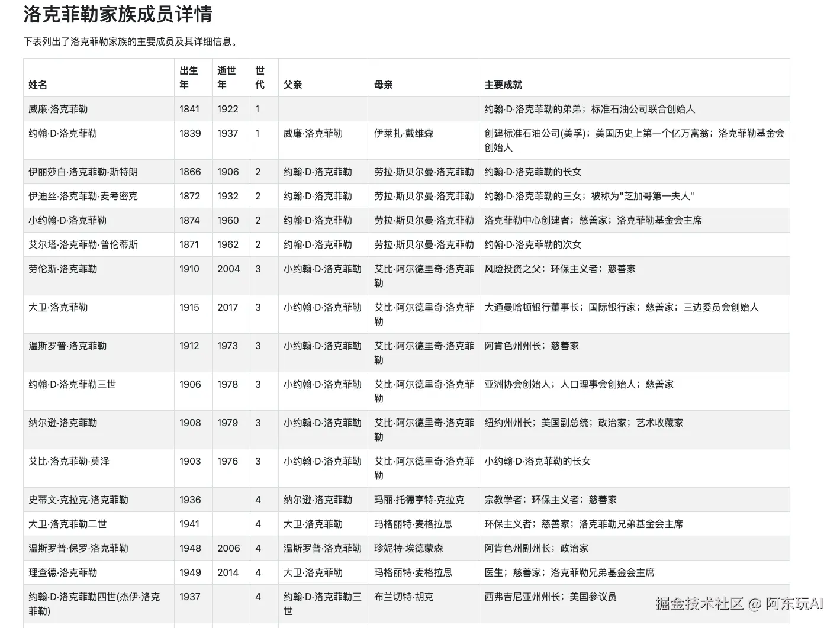The image size is (840, 628).
Task: Click the 母亲 column header
Action: [x=382, y=85]
